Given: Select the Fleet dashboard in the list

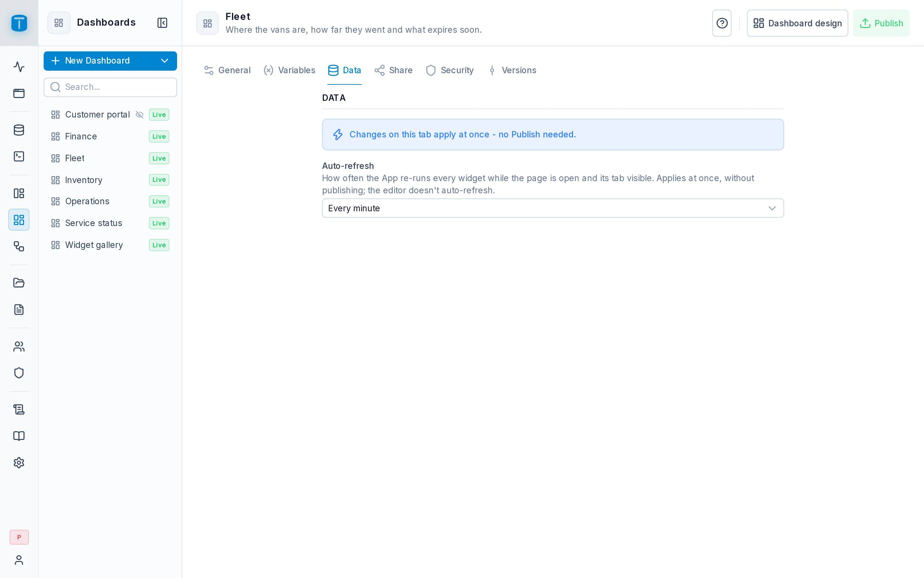Looking at the screenshot, I should coord(110,158).
